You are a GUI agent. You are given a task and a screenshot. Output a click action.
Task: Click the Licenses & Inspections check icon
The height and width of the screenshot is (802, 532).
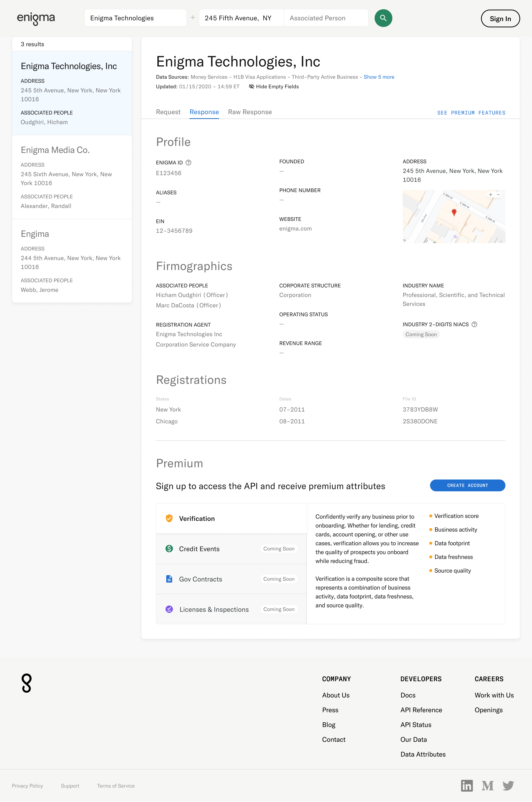[x=169, y=609]
